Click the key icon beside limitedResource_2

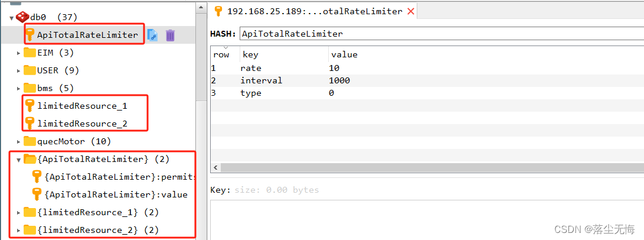tap(30, 124)
